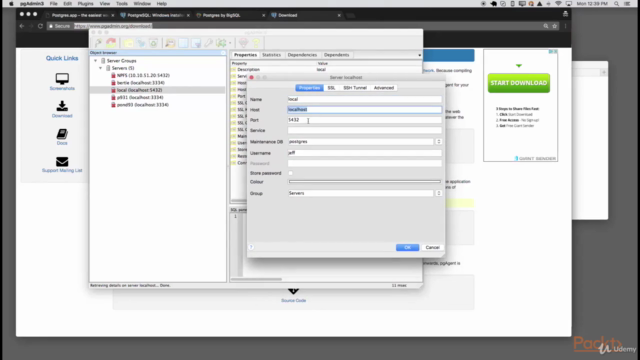Click the Name input field

tap(364, 99)
